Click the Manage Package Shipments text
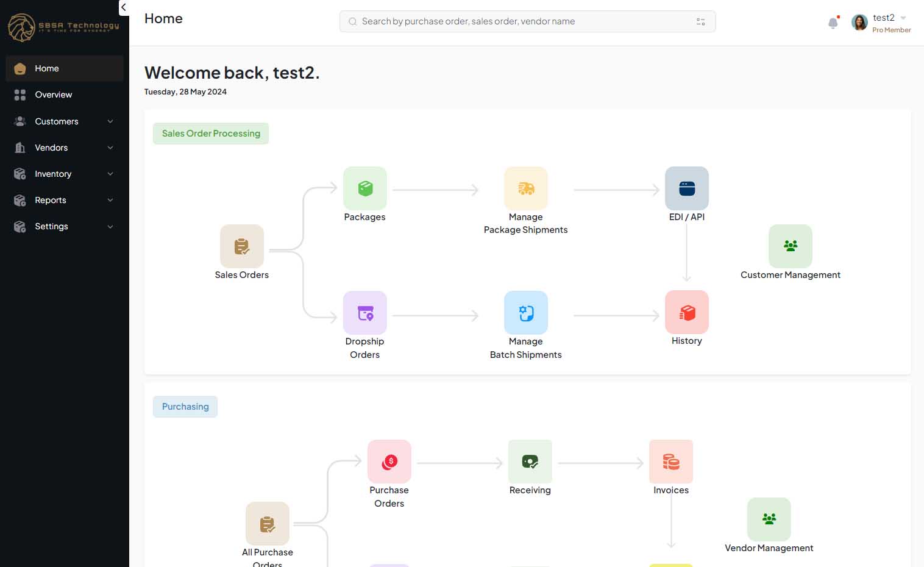This screenshot has width=924, height=567. coord(526,224)
